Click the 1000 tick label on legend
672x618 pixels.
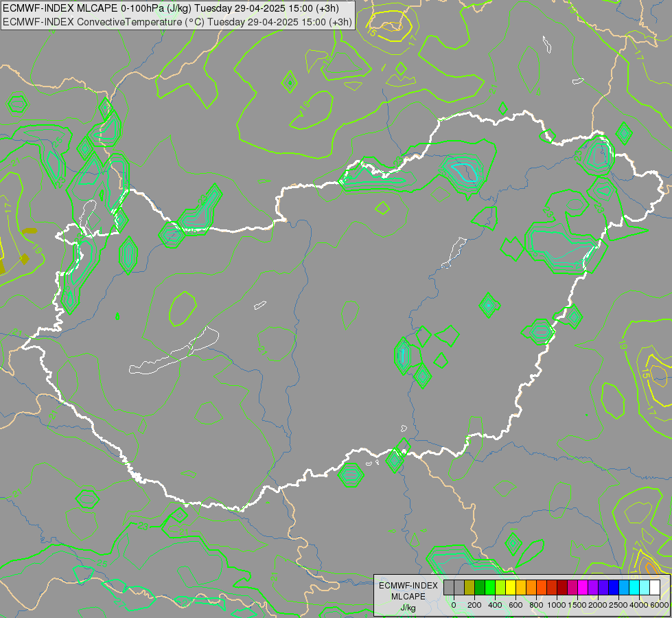(x=557, y=605)
